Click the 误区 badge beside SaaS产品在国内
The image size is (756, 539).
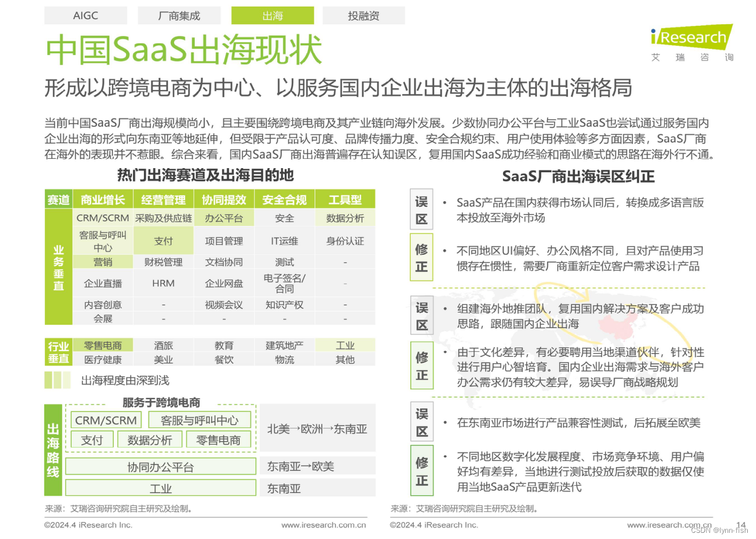pyautogui.click(x=422, y=210)
